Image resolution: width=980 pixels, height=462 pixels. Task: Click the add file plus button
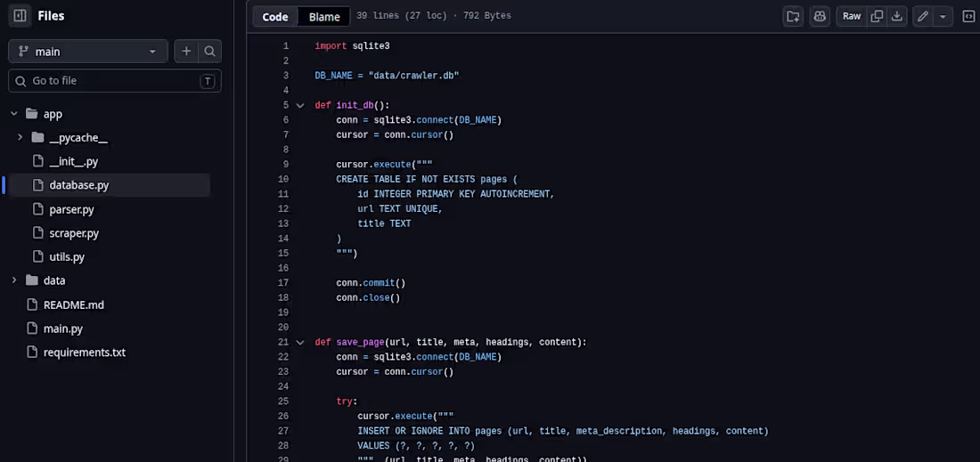pyautogui.click(x=186, y=52)
